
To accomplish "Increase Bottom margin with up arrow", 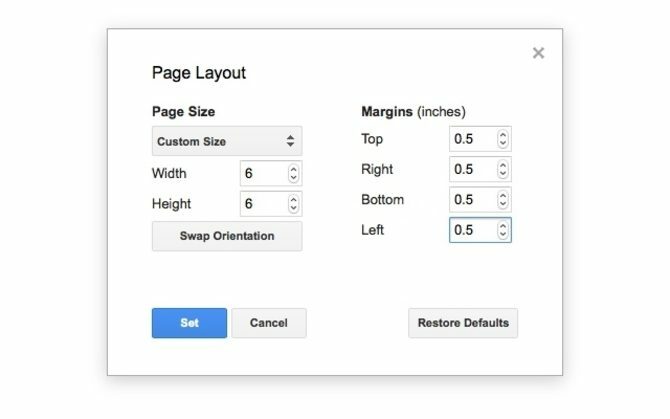I will pos(503,195).
